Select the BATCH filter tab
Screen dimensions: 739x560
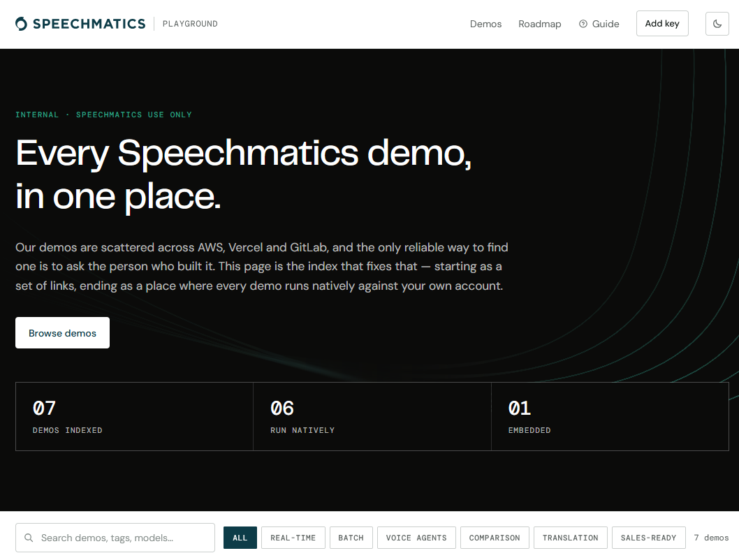(x=351, y=538)
